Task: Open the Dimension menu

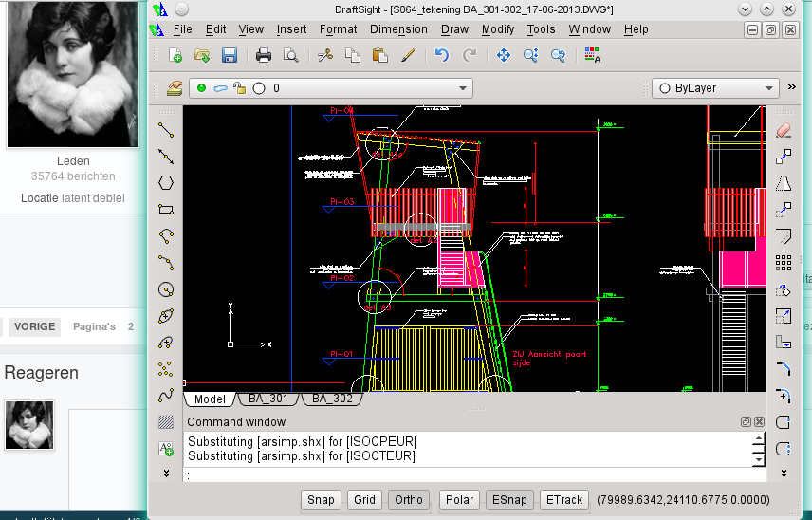Action: click(398, 29)
